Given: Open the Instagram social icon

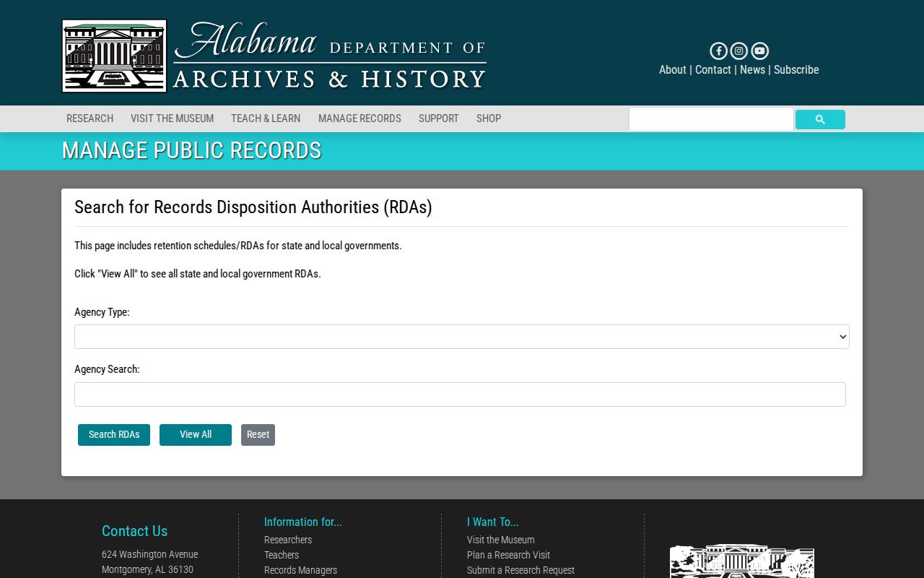Looking at the screenshot, I should pyautogui.click(x=738, y=51).
